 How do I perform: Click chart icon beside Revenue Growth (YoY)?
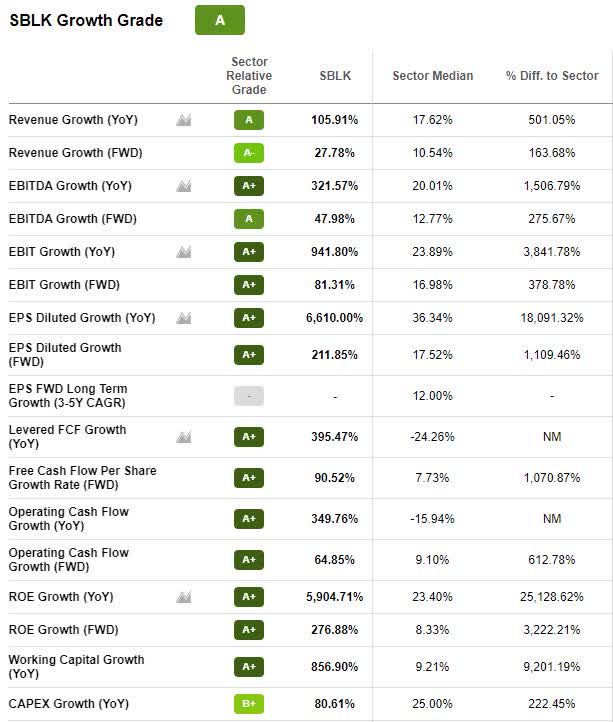[183, 120]
